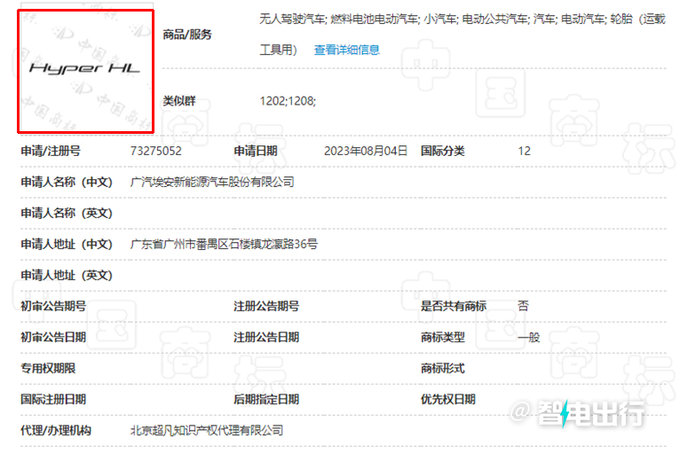Click the 国际分类 label
680x452 pixels.
click(x=442, y=151)
